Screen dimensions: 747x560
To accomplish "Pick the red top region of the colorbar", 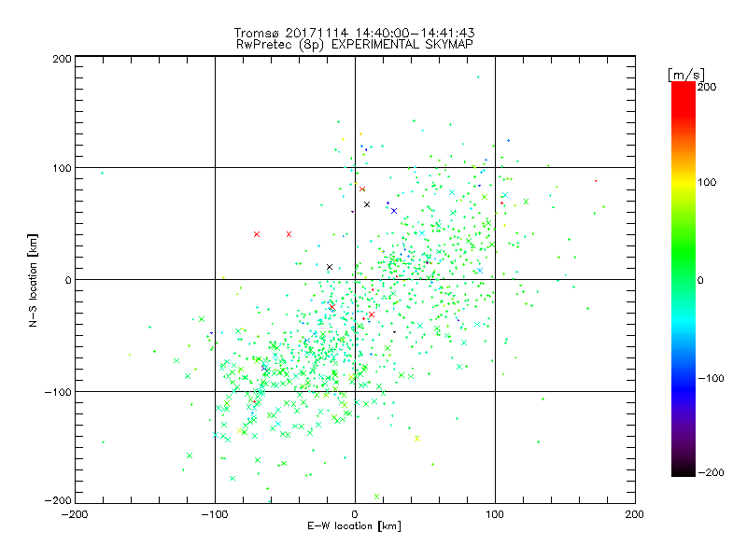I will [x=684, y=98].
